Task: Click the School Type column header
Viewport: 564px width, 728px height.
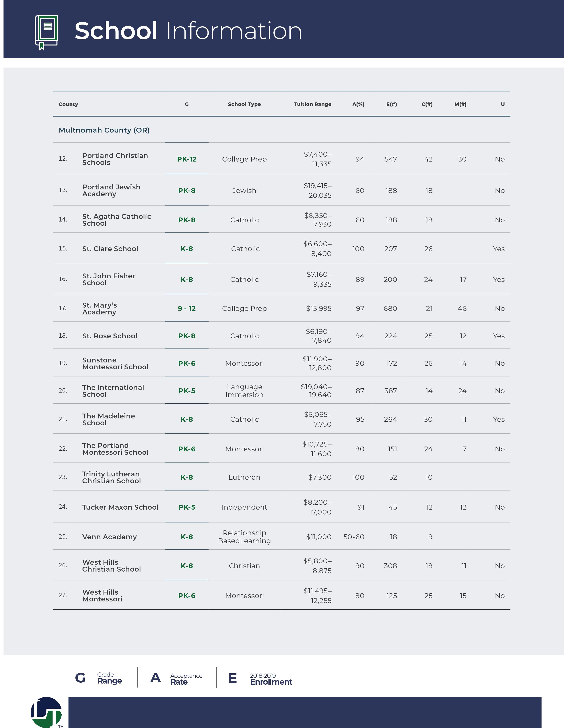Action: [x=244, y=104]
